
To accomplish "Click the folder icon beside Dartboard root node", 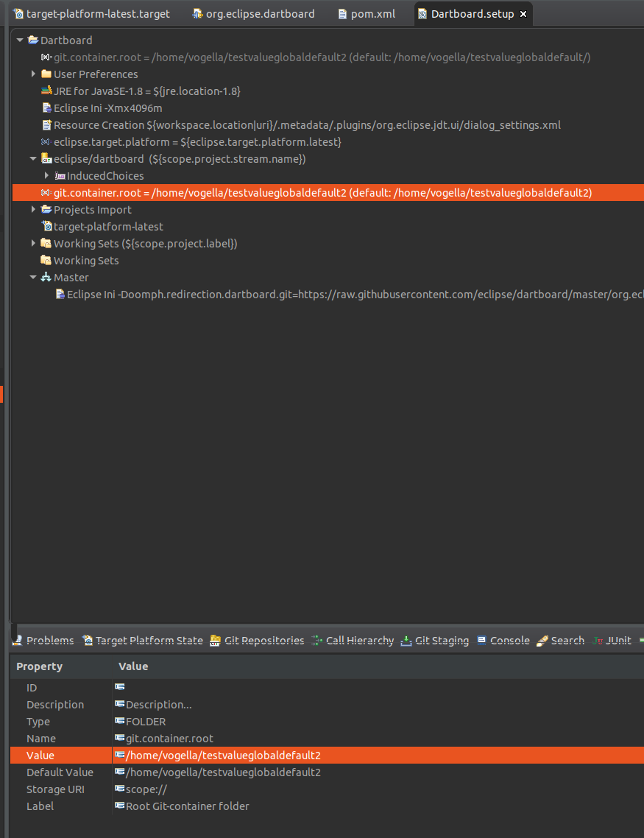I will 33,40.
